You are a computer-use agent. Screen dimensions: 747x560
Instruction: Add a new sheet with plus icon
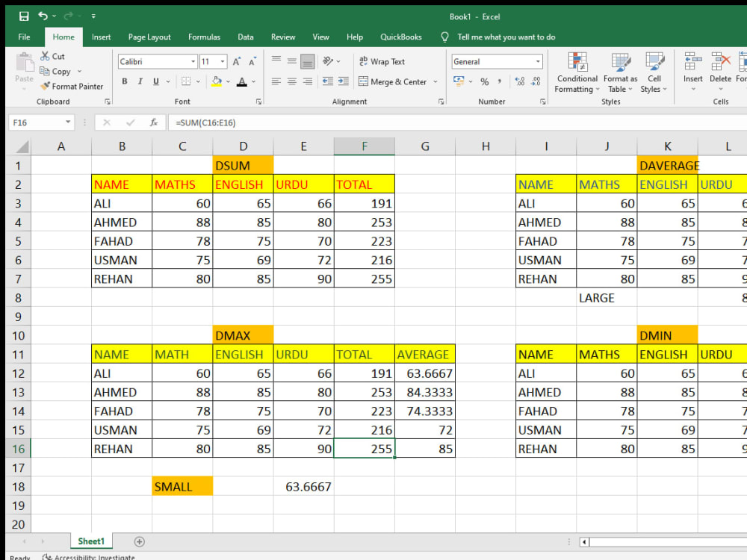click(139, 541)
